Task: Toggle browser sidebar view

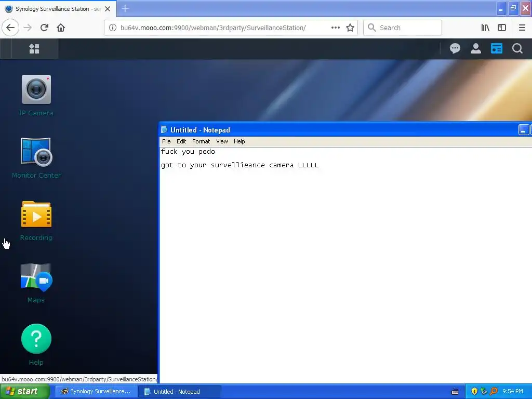Action: click(502, 28)
